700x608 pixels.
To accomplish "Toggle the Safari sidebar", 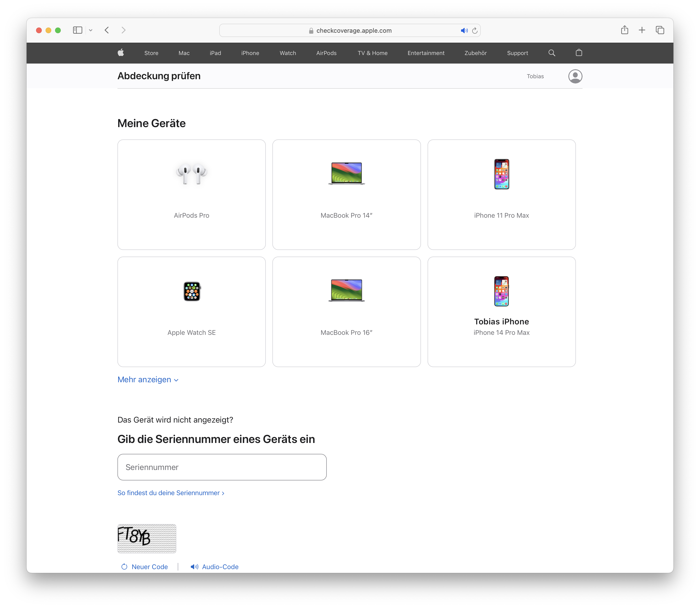I will (77, 30).
